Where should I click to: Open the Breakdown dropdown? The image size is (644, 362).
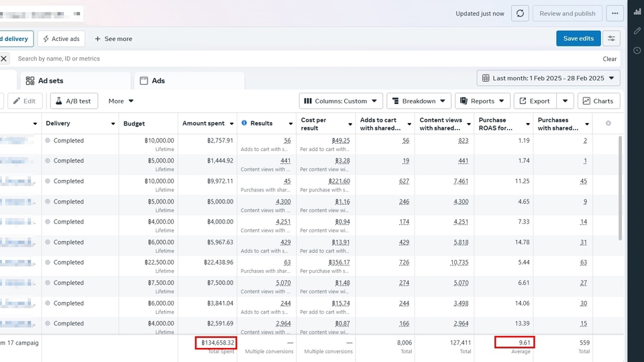click(x=419, y=101)
